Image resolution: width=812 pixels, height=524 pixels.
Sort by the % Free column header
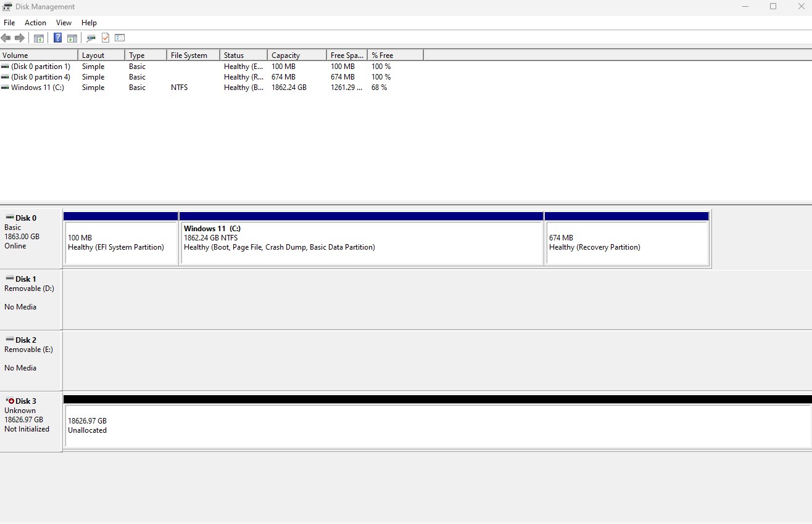(x=396, y=55)
